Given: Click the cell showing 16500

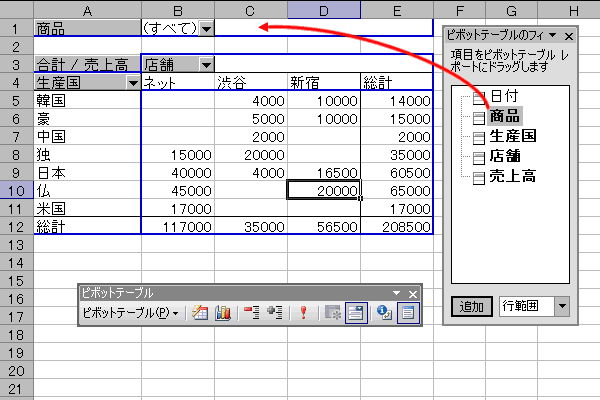Looking at the screenshot, I should pyautogui.click(x=324, y=172).
